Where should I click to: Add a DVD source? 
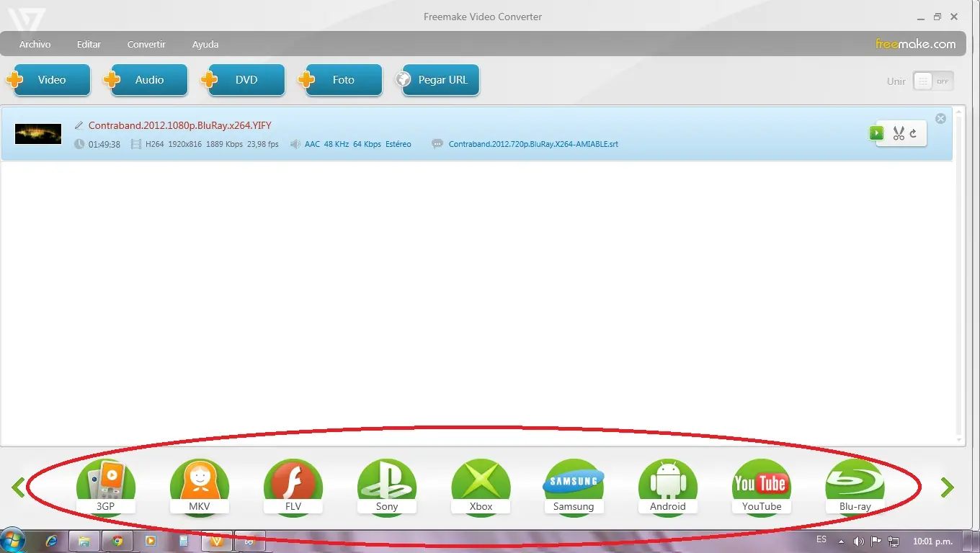(244, 80)
